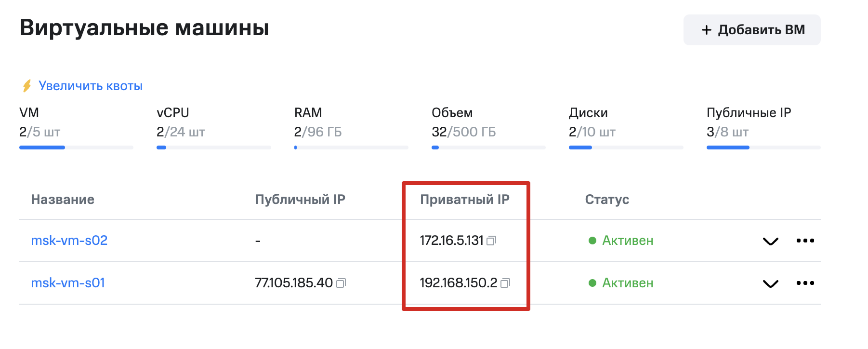
Task: Click the Добавить ВМ button
Action: (752, 30)
